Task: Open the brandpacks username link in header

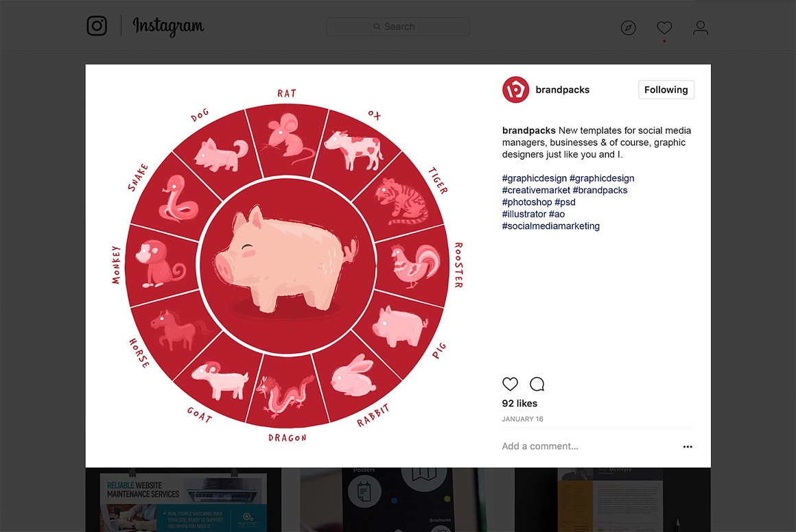Action: (x=562, y=90)
